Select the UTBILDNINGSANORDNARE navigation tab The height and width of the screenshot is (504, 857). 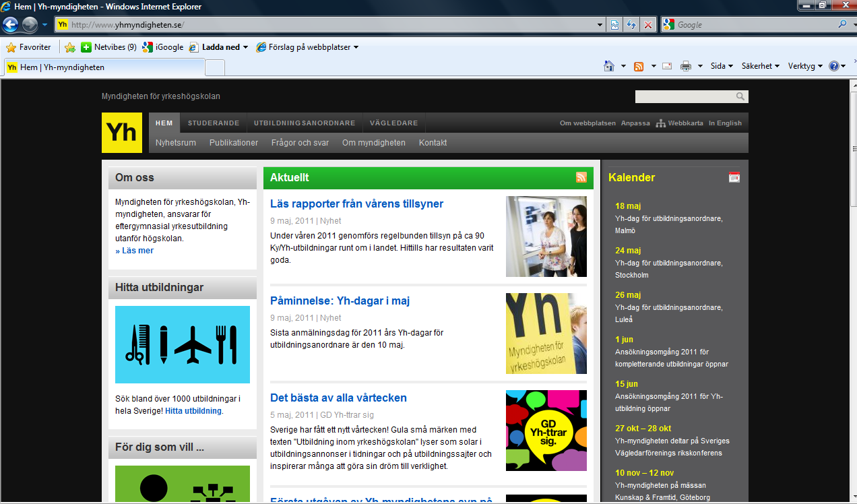(305, 123)
